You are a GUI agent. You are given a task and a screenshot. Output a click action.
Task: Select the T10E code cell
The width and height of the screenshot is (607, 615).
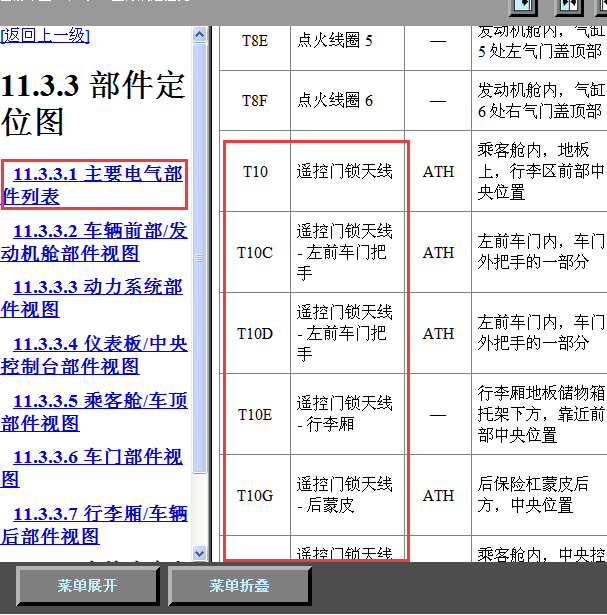(x=255, y=415)
